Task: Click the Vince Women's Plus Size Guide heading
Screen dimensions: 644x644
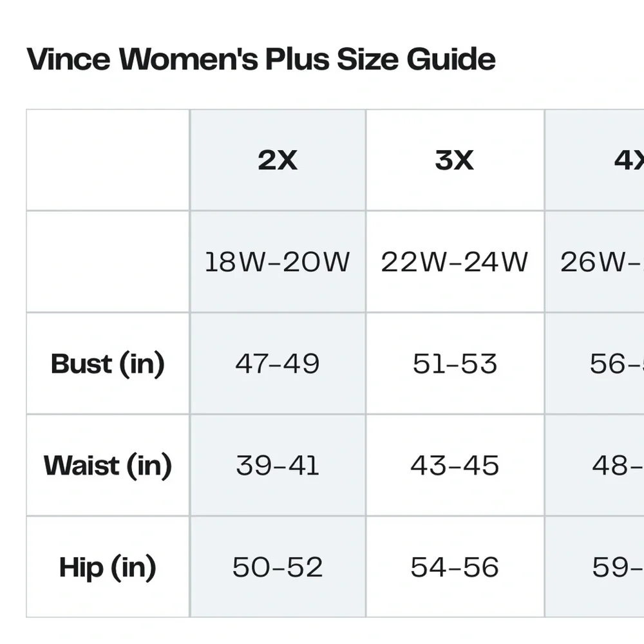Action: click(261, 59)
